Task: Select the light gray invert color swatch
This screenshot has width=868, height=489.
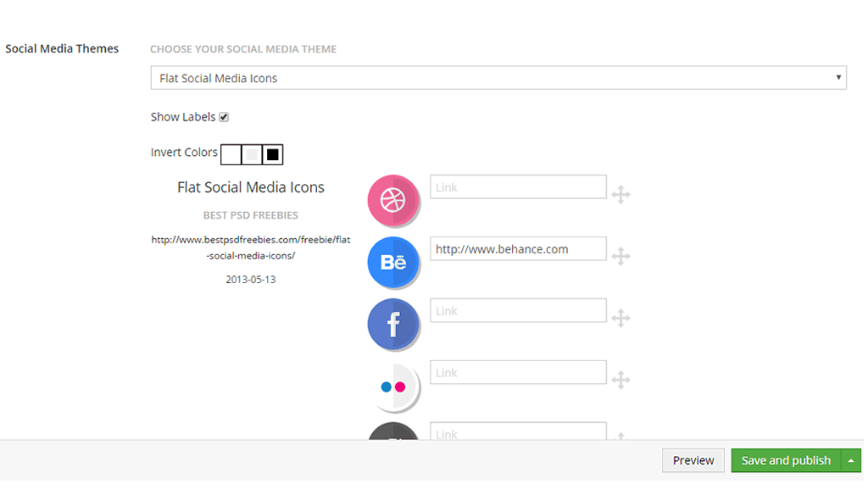Action: click(x=252, y=154)
